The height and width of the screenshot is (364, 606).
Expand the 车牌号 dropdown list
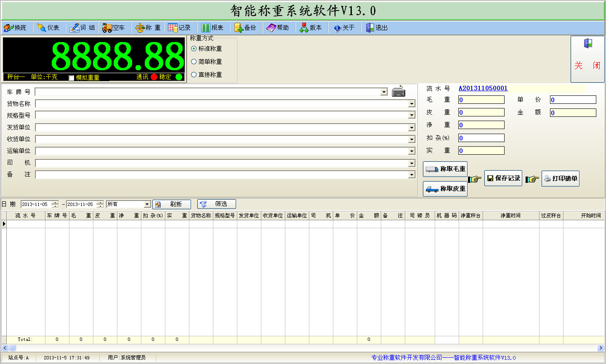384,92
